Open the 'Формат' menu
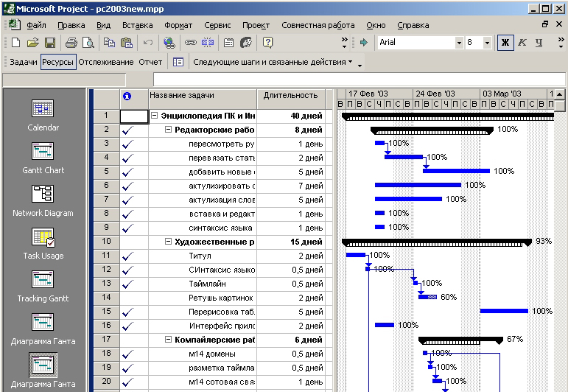The image size is (568, 392). pos(178,25)
